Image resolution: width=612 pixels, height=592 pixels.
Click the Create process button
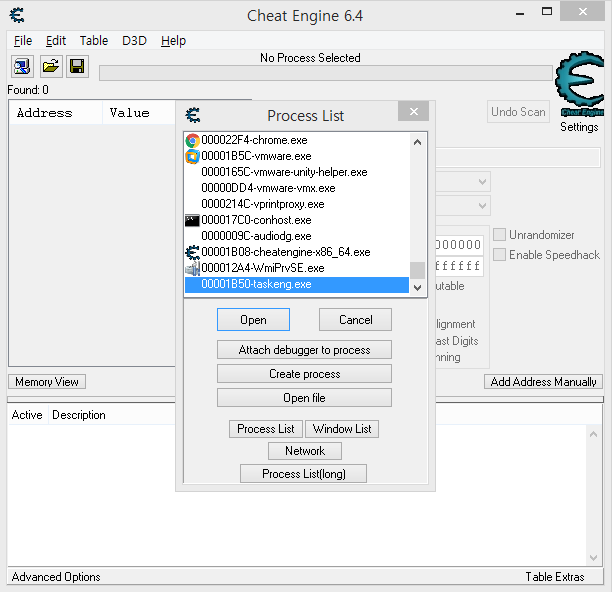pyautogui.click(x=304, y=374)
